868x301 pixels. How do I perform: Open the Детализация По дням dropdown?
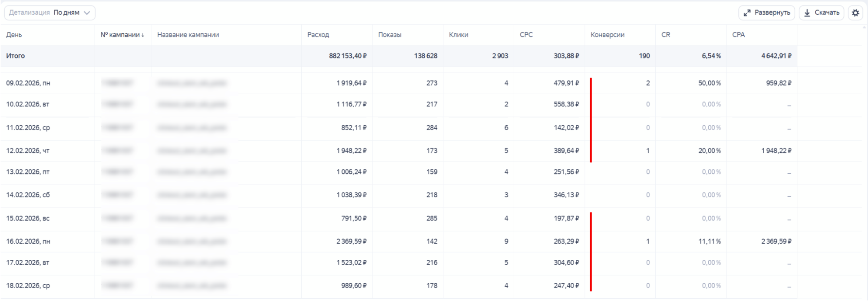coord(50,13)
